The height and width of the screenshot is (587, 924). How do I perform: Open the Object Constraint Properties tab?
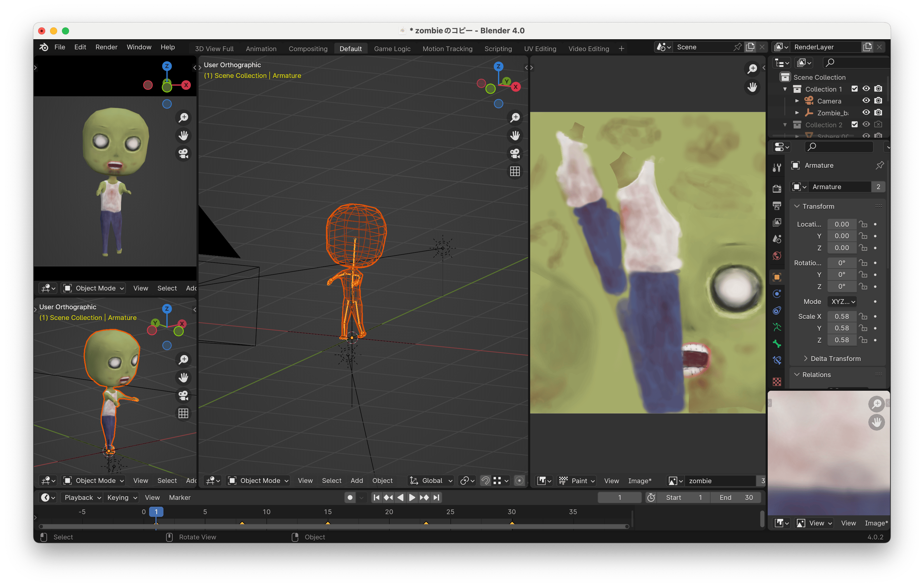coord(777,294)
